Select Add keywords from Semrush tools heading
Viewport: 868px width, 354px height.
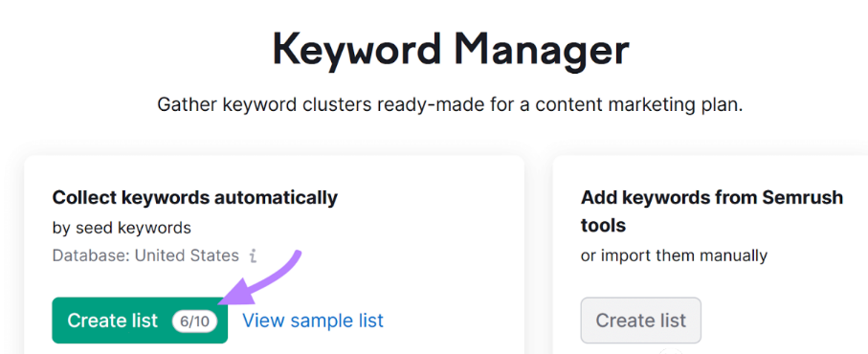click(712, 210)
